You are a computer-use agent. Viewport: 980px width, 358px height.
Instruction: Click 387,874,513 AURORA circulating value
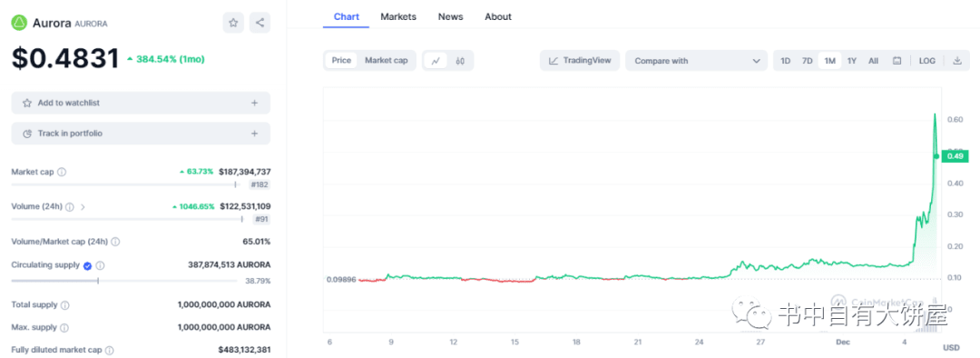click(230, 265)
